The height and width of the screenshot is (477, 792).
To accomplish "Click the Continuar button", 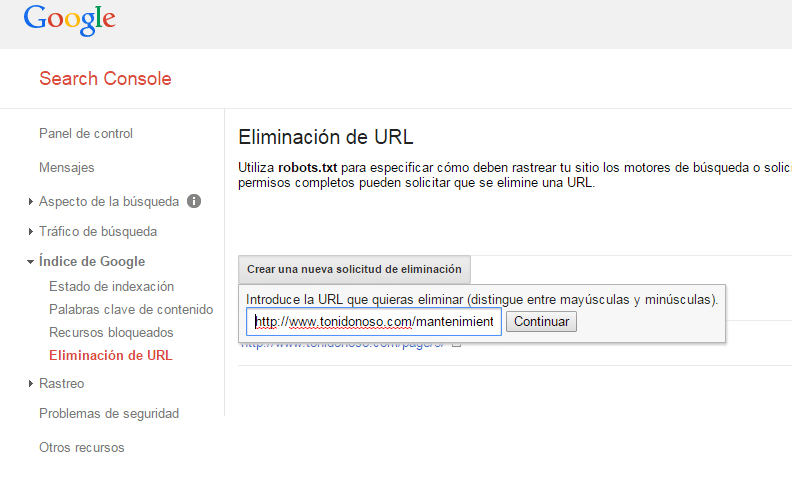I will 541,322.
